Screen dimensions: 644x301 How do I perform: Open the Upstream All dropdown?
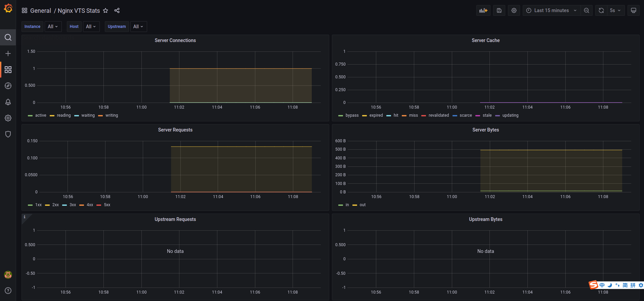pos(138,27)
